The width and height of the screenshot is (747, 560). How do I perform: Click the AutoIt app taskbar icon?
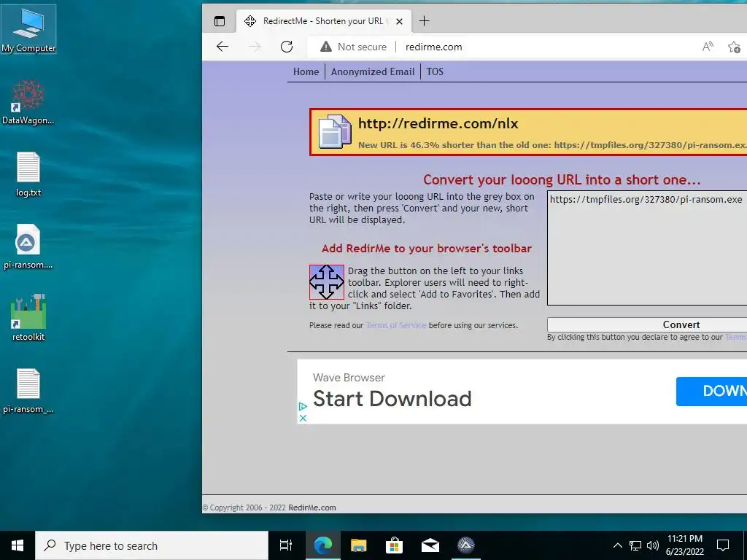(466, 545)
